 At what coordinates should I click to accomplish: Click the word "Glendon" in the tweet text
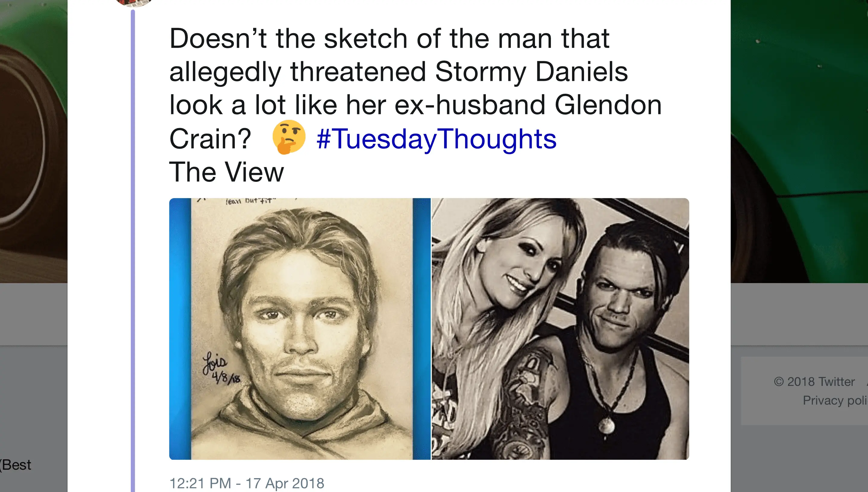coord(608,105)
